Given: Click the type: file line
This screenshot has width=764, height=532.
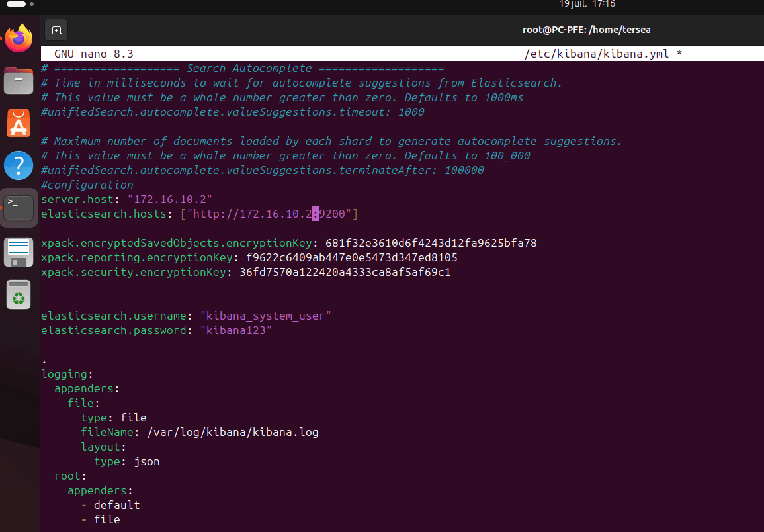Looking at the screenshot, I should coord(114,418).
